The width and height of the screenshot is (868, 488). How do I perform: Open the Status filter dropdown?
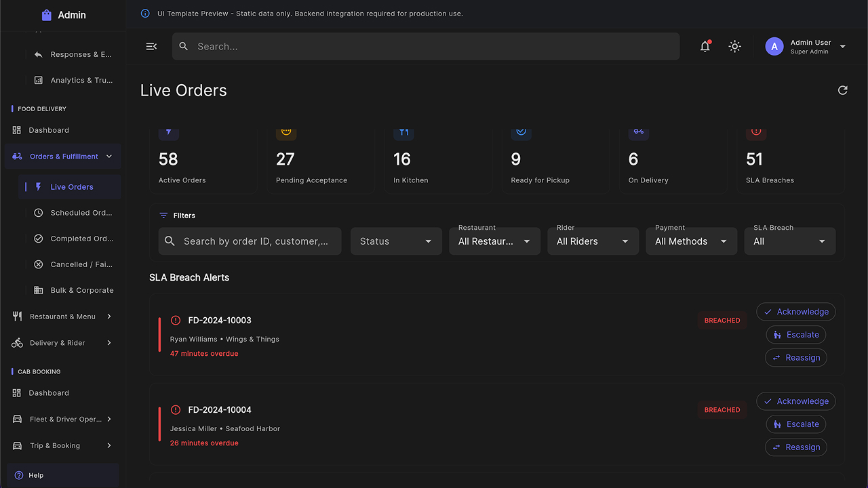[396, 241]
